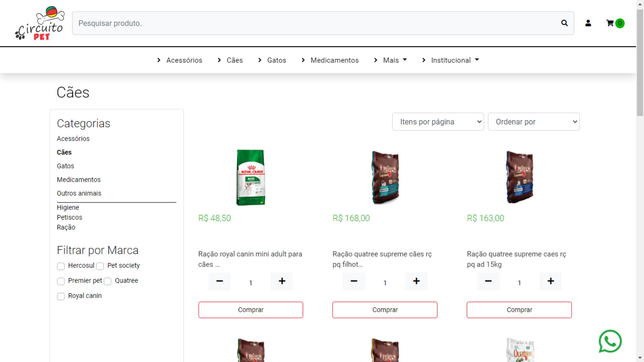The height and width of the screenshot is (362, 644).
Task: Toggle the Hercosul brand checkbox
Action: pyautogui.click(x=61, y=266)
